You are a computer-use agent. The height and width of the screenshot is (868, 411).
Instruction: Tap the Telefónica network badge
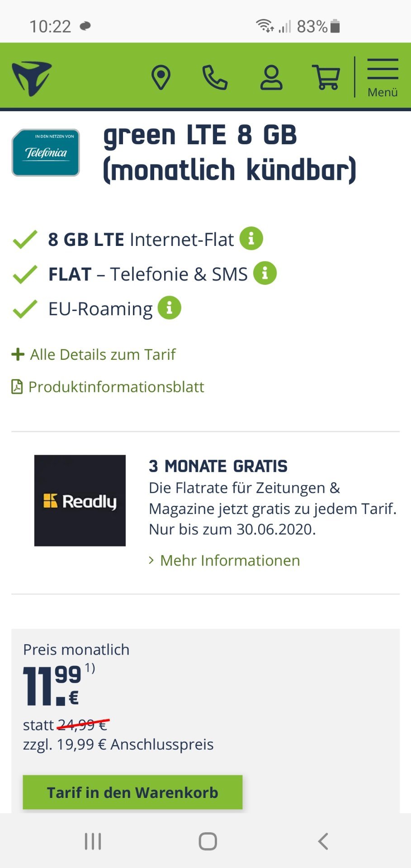point(46,153)
